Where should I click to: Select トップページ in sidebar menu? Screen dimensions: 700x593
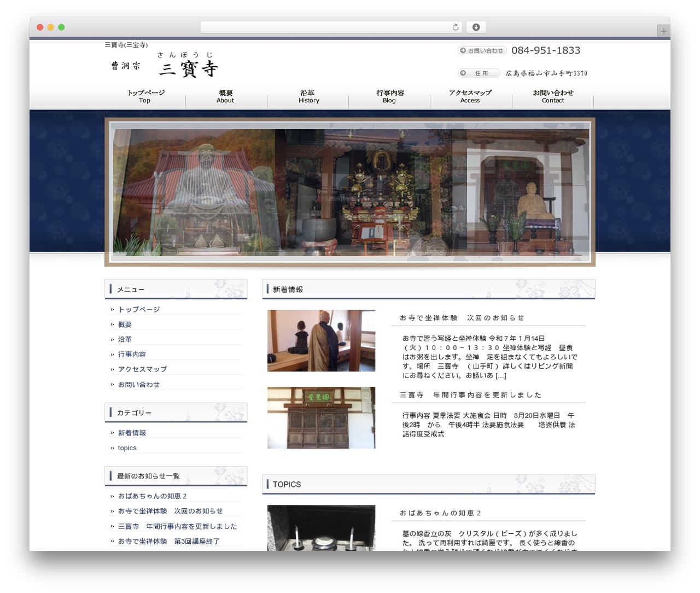pyautogui.click(x=139, y=310)
